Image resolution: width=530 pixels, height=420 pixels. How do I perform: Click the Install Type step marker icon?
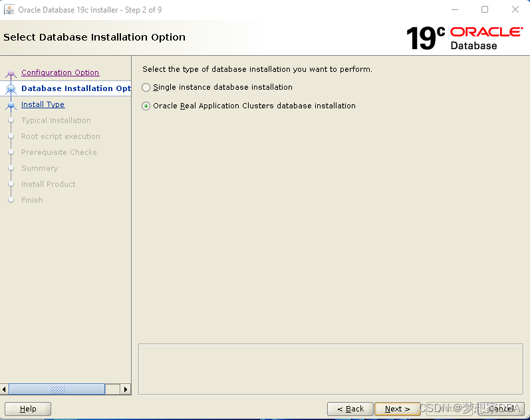click(x=11, y=106)
